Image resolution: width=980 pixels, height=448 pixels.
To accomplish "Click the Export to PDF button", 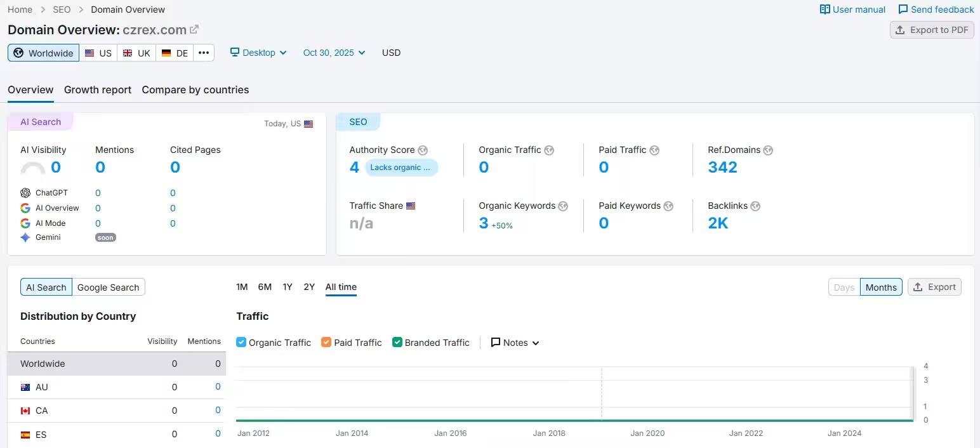I will [x=932, y=30].
